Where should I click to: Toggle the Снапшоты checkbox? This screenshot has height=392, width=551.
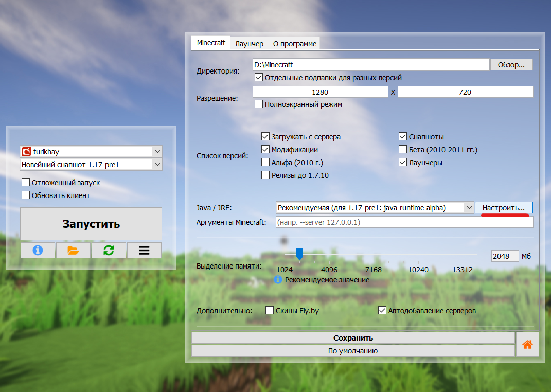pyautogui.click(x=403, y=137)
